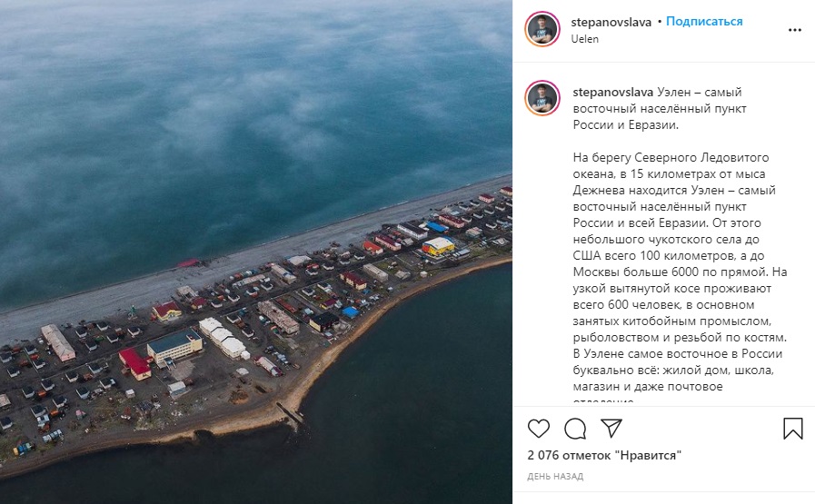Open stepanovslava username in header
The height and width of the screenshot is (504, 815).
coord(611,22)
